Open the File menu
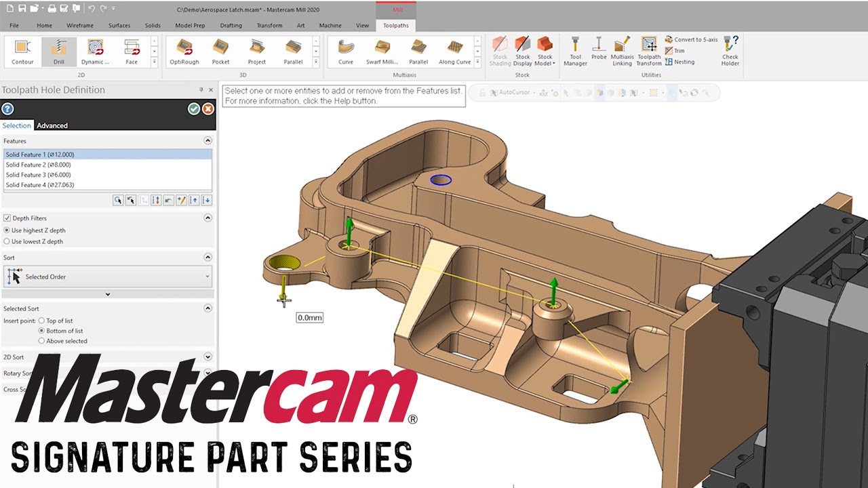The image size is (868, 488). (14, 26)
